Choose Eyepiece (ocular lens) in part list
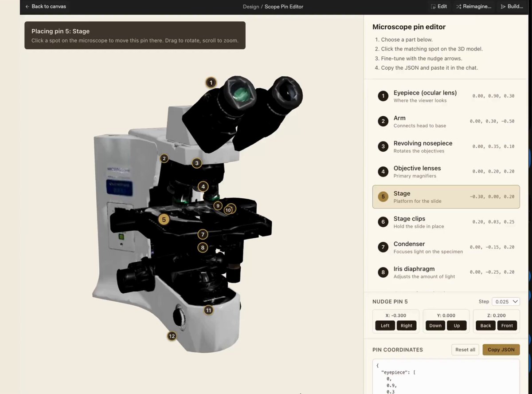 click(x=446, y=96)
